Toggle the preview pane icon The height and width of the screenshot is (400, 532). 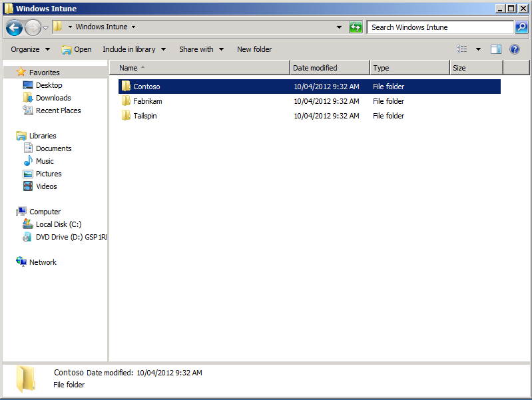tap(496, 49)
